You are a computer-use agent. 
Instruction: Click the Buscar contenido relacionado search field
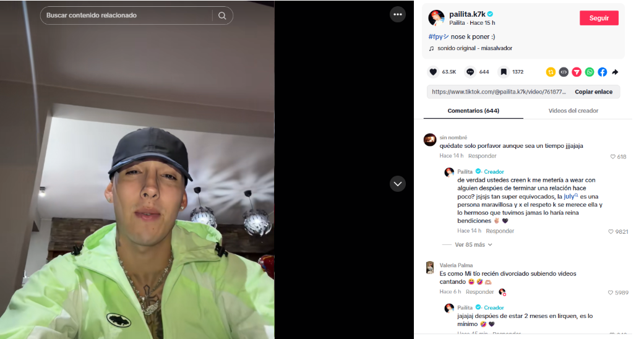127,15
